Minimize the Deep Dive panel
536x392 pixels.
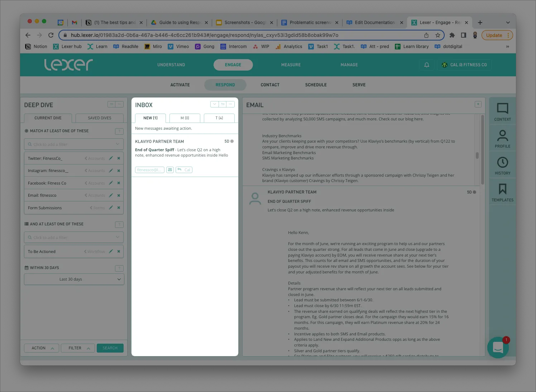[x=120, y=104]
